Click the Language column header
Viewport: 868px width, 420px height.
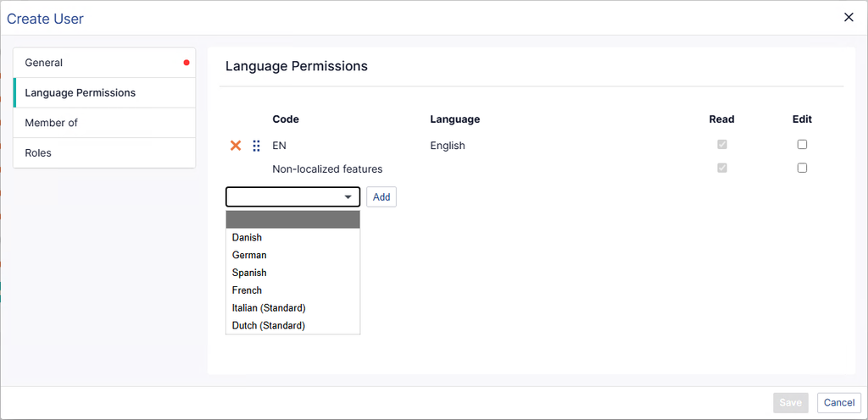pos(455,119)
